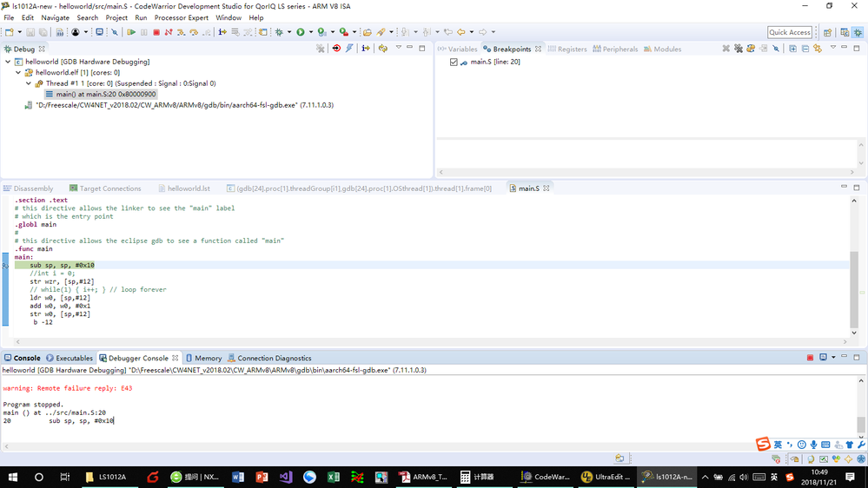This screenshot has height=488, width=868.
Task: Click the New file toolbar icon
Action: [x=10, y=32]
